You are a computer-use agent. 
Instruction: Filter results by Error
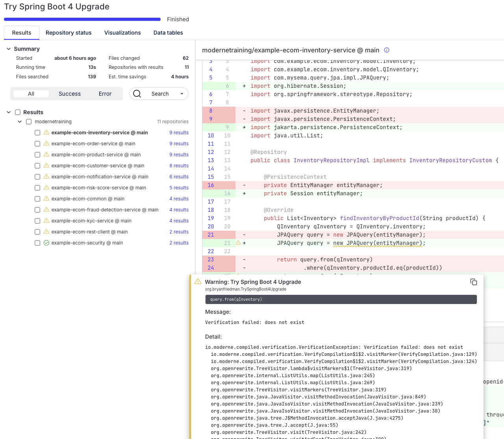point(105,94)
